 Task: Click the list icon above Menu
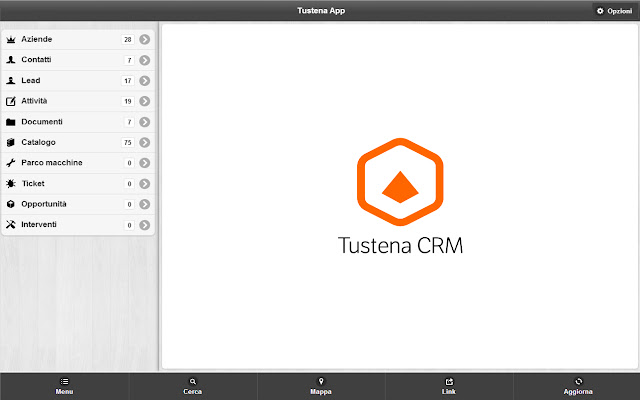pyautogui.click(x=64, y=381)
